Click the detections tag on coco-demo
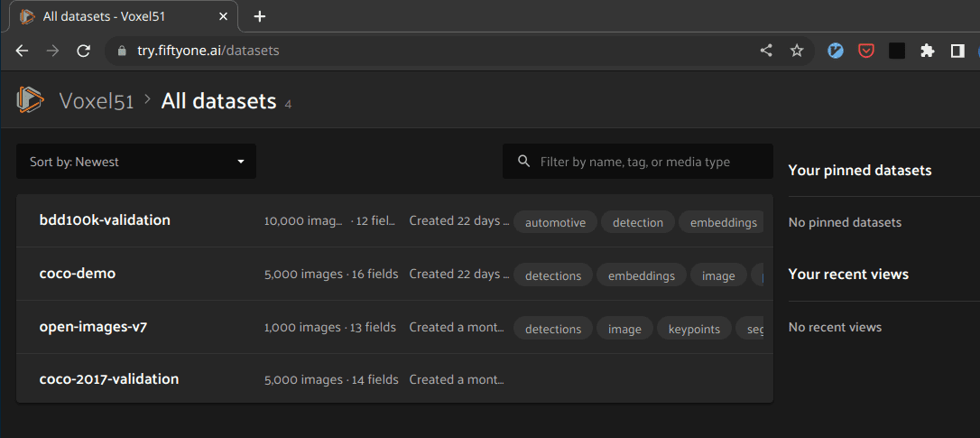 pos(553,275)
